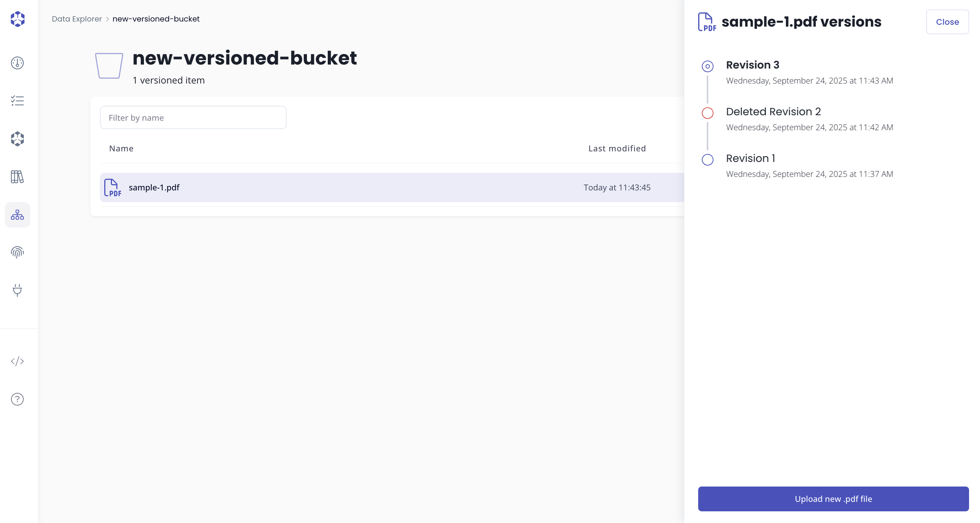Select the sample-1.pdf file row

[154, 188]
